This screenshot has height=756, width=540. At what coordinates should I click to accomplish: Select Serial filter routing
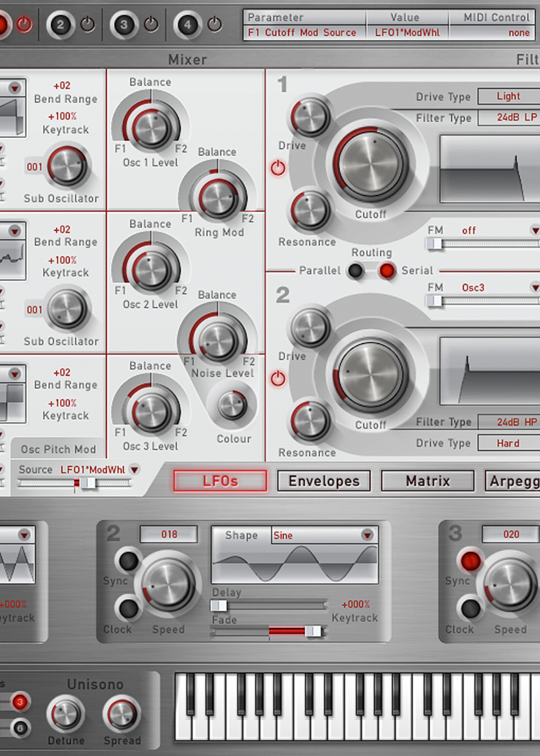(387, 270)
